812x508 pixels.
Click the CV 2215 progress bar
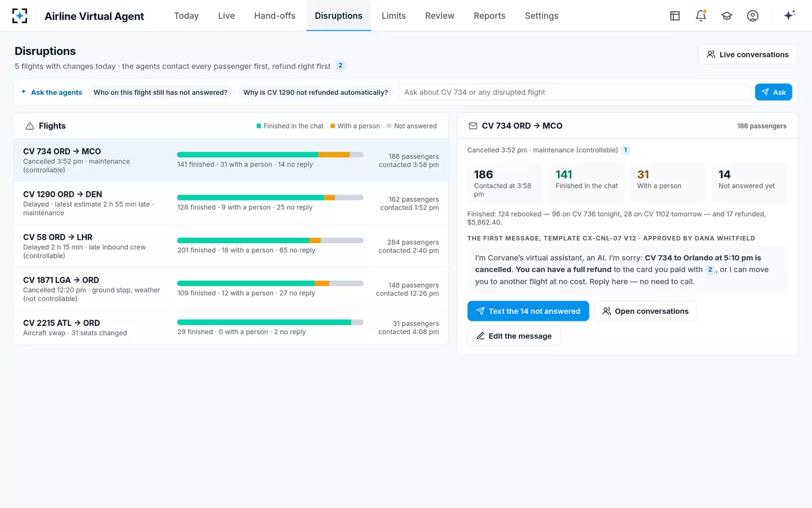tap(270, 322)
